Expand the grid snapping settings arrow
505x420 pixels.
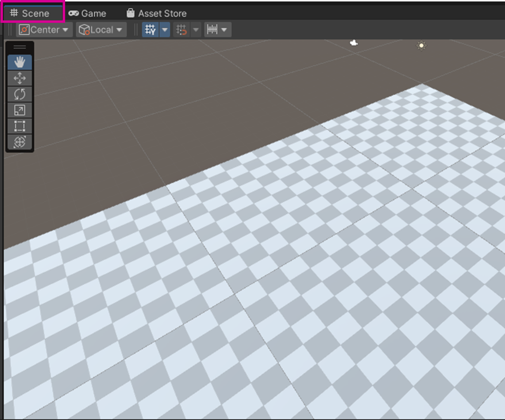[196, 30]
